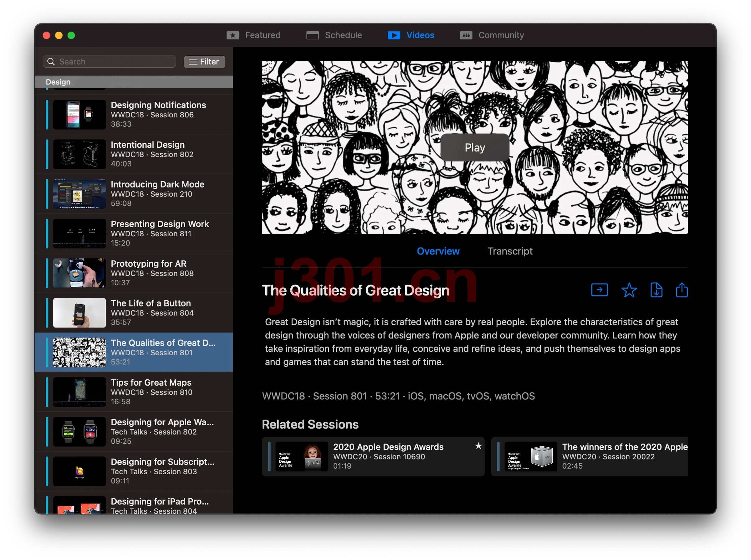This screenshot has height=560, width=751.
Task: Download the session with the document arrow icon
Action: (656, 290)
